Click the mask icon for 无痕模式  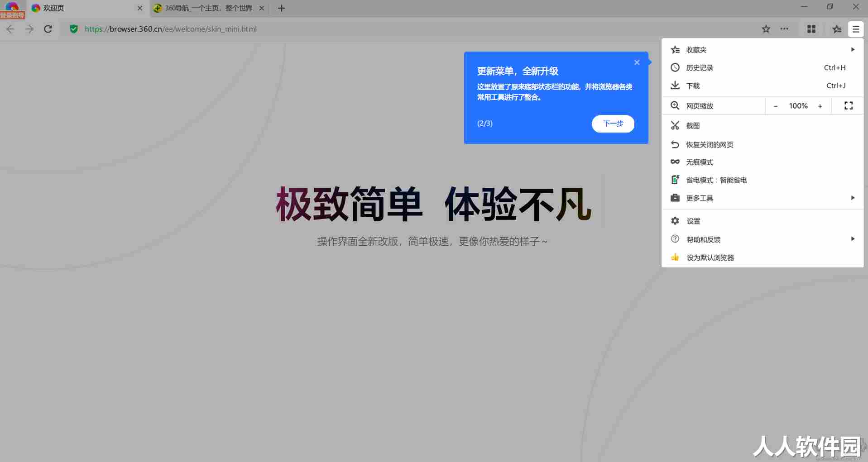pos(675,162)
